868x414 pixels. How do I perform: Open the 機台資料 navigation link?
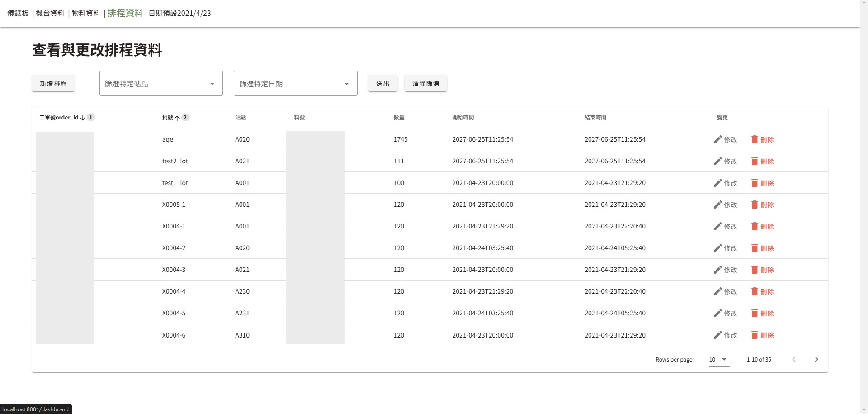click(50, 13)
